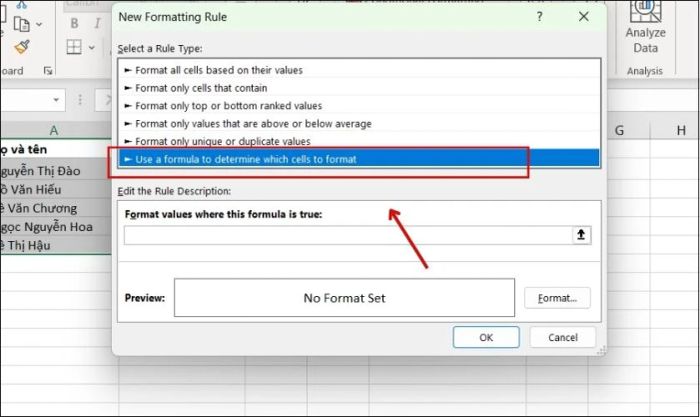Choose 'Use a formula to determine which cells'
Image resolution: width=700 pixels, height=417 pixels.
click(359, 159)
